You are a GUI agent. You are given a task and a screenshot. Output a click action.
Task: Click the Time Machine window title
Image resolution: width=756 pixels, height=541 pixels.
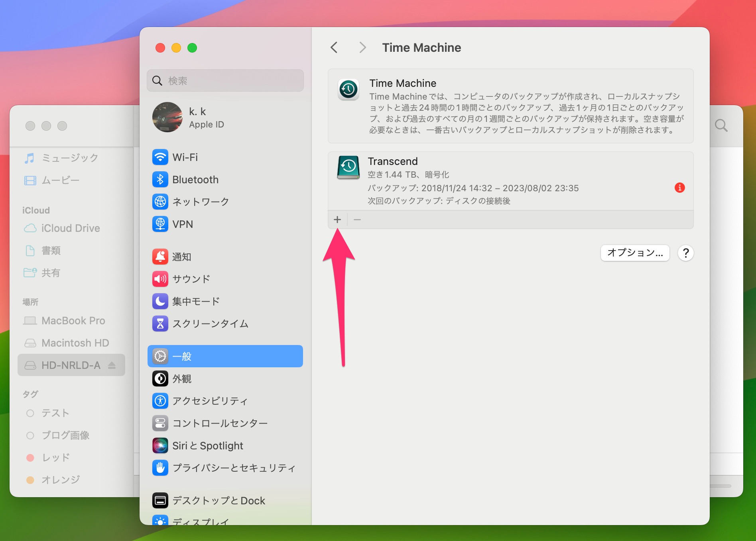(421, 47)
